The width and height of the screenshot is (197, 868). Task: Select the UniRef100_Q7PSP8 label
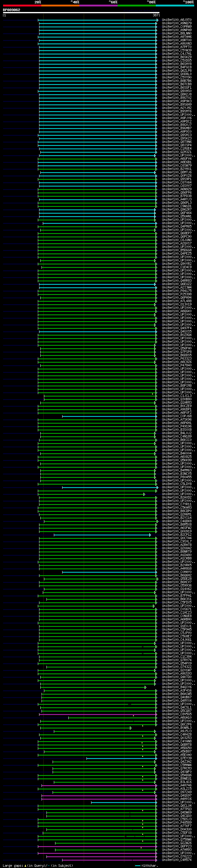[177, 352]
